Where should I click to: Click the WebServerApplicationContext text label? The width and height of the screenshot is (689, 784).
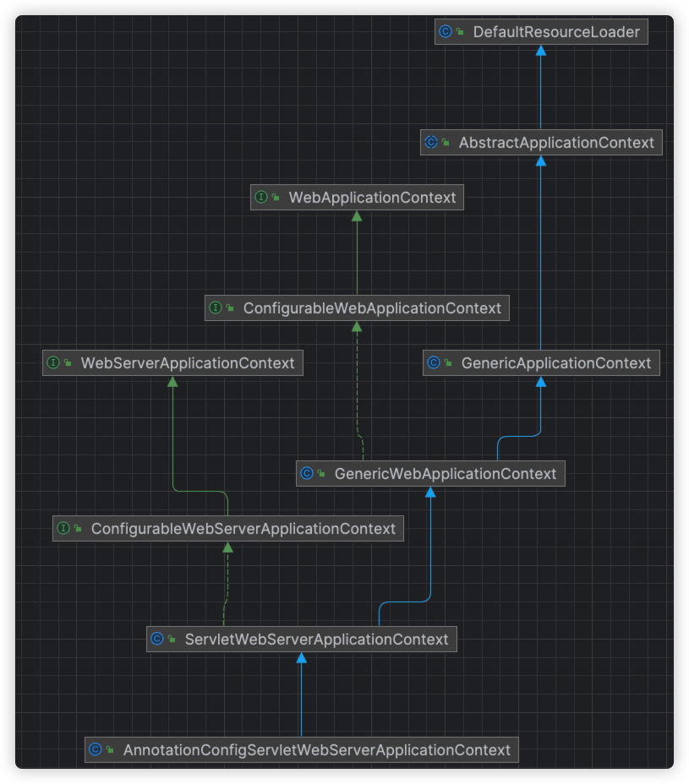tap(188, 363)
